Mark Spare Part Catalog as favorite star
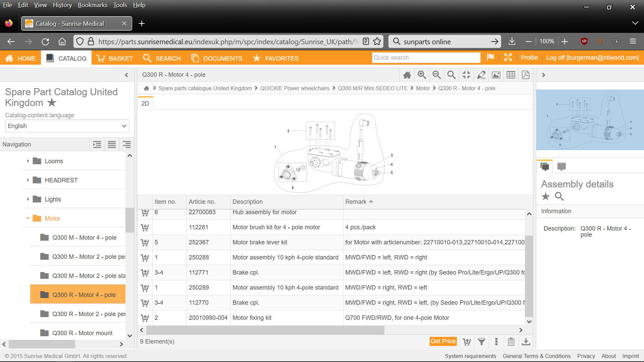 pos(52,103)
